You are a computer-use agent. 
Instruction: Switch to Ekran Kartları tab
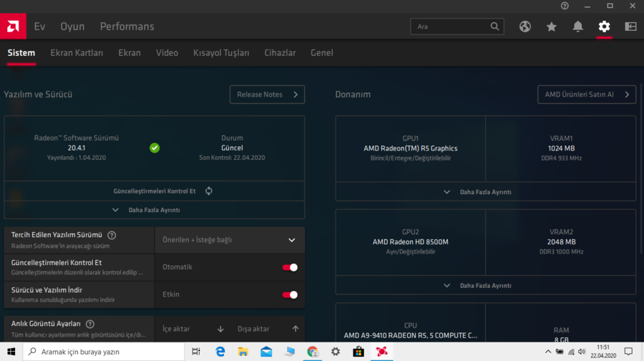[x=77, y=52]
